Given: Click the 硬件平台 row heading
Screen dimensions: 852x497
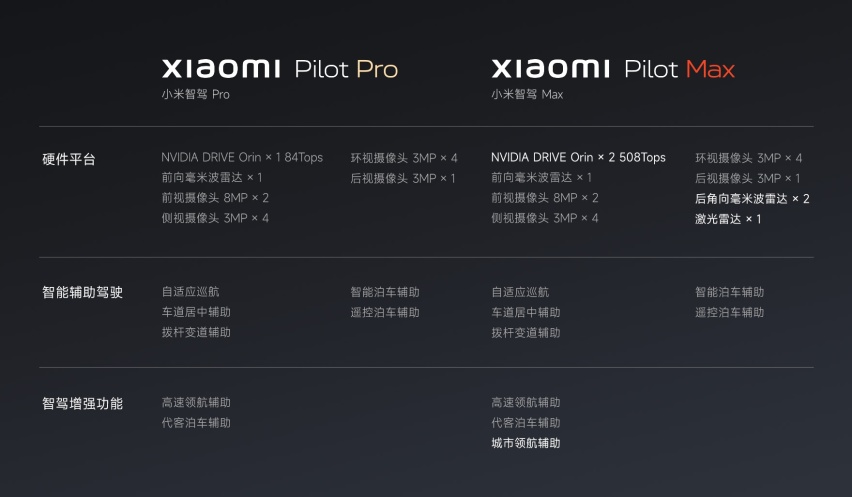Looking at the screenshot, I should [69, 159].
